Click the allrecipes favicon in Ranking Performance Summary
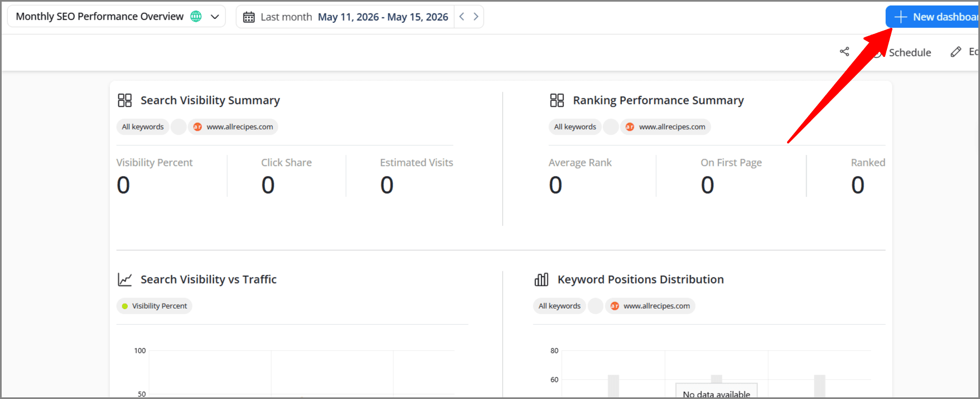 630,127
